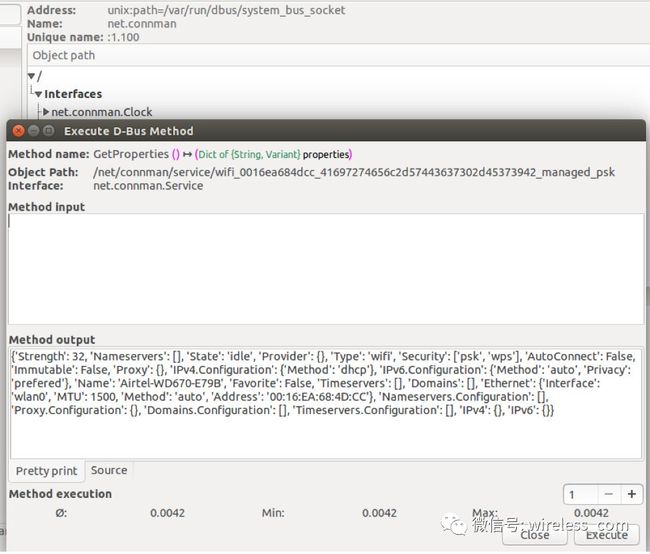650x554 pixels.
Task: Click the GetProperties method name
Action: (x=131, y=154)
